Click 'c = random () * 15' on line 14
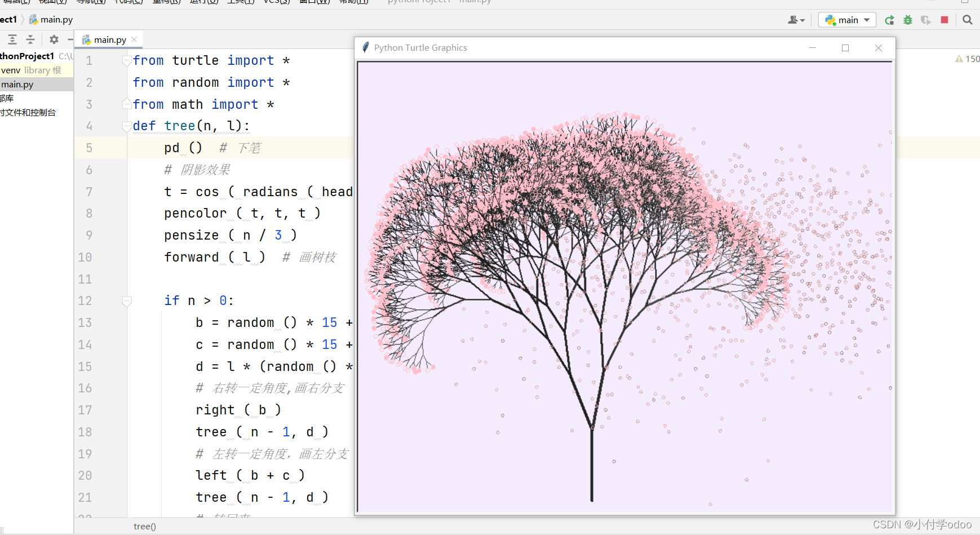This screenshot has width=980, height=535. (267, 344)
